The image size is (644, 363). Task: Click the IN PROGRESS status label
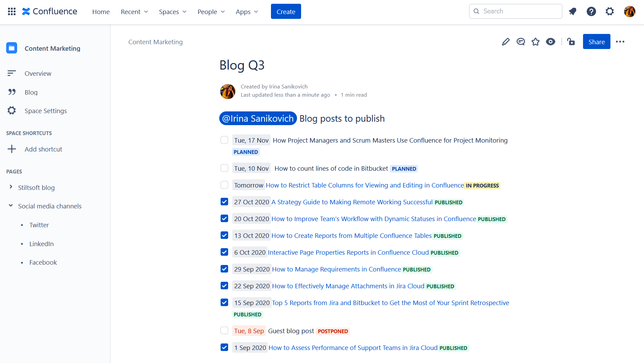click(x=482, y=185)
